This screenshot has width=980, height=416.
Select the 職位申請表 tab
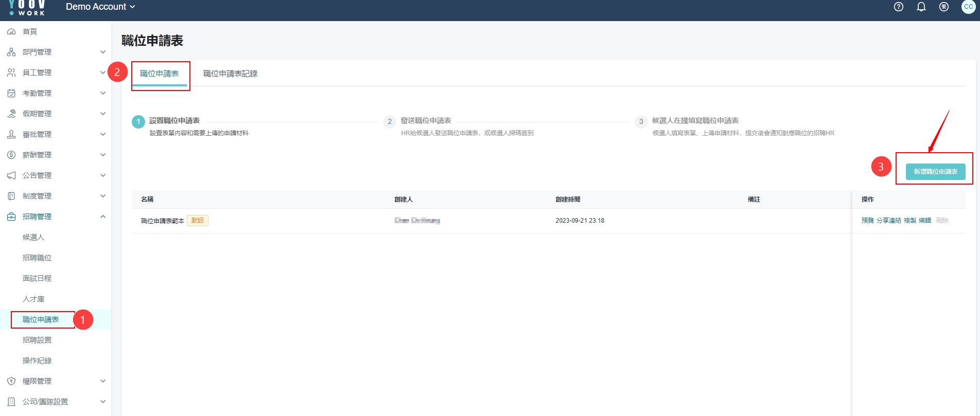point(160,74)
